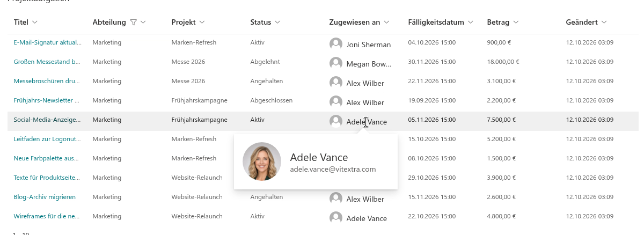
Task: Click due date 04.10.2026 15:00
Action: pyautogui.click(x=432, y=42)
